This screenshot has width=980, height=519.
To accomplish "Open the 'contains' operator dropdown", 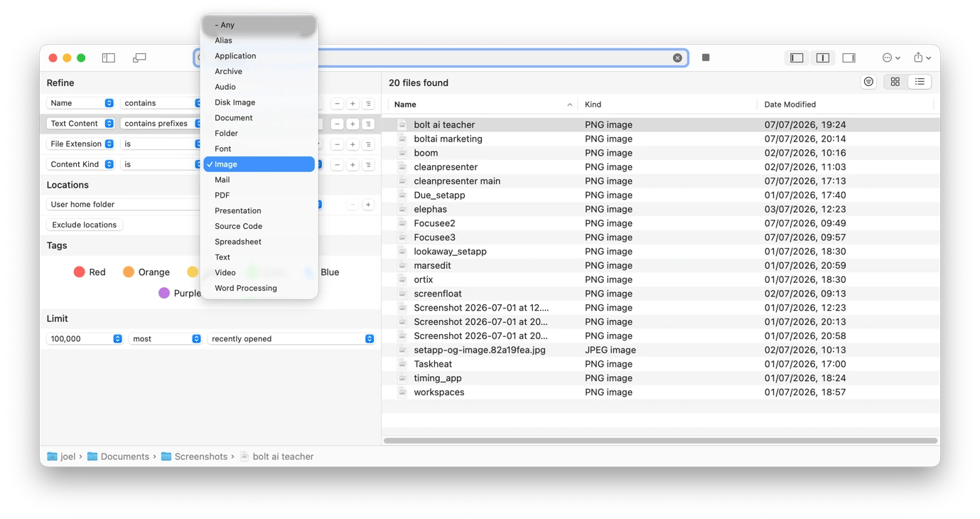I will [x=161, y=103].
